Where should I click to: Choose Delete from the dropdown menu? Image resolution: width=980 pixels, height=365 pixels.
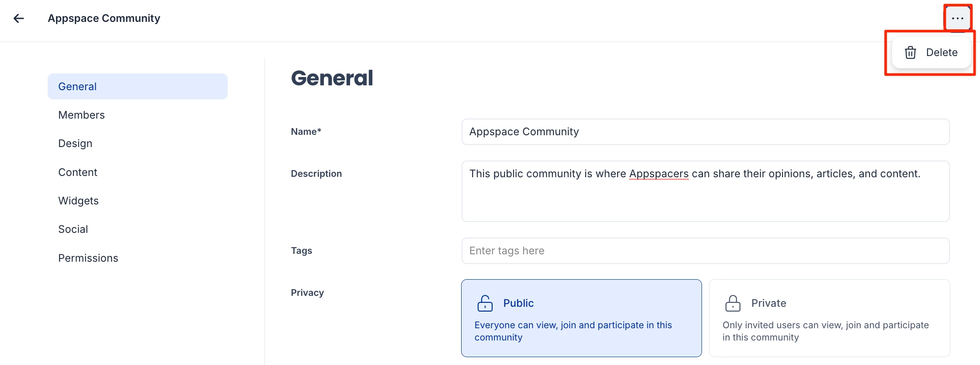tap(941, 53)
